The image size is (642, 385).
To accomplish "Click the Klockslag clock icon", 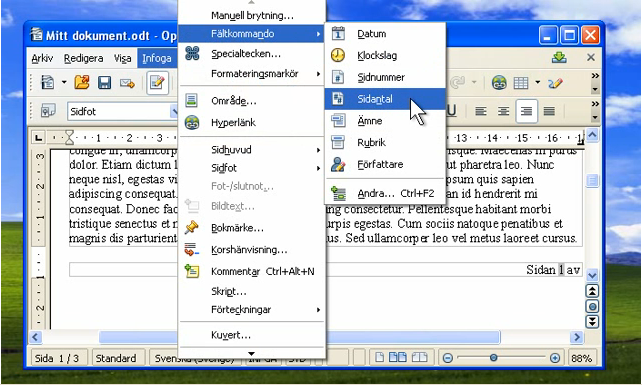I will (x=338, y=55).
